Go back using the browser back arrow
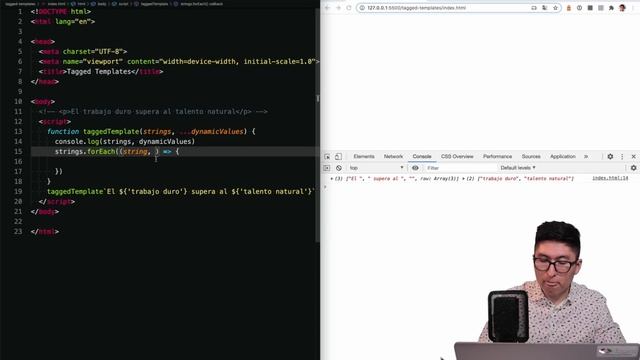640x360 pixels. click(327, 8)
